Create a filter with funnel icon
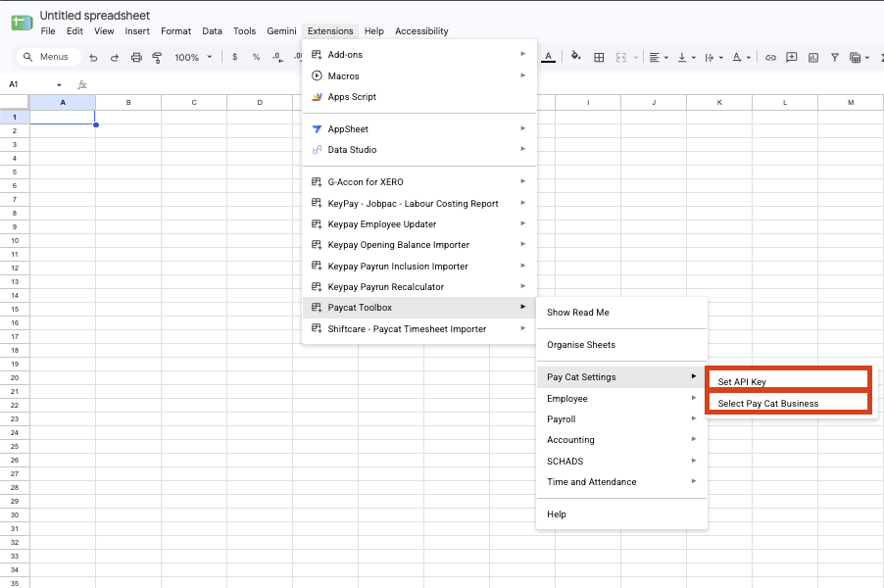 (x=834, y=58)
